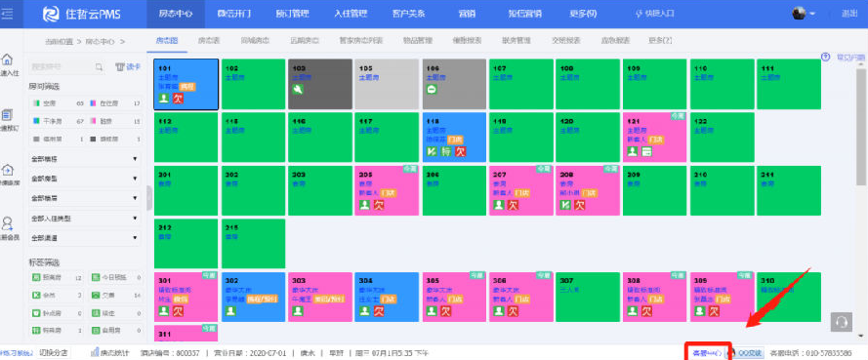Collapse the filter panel with its side handle
This screenshot has width=868, height=360.
[x=149, y=197]
